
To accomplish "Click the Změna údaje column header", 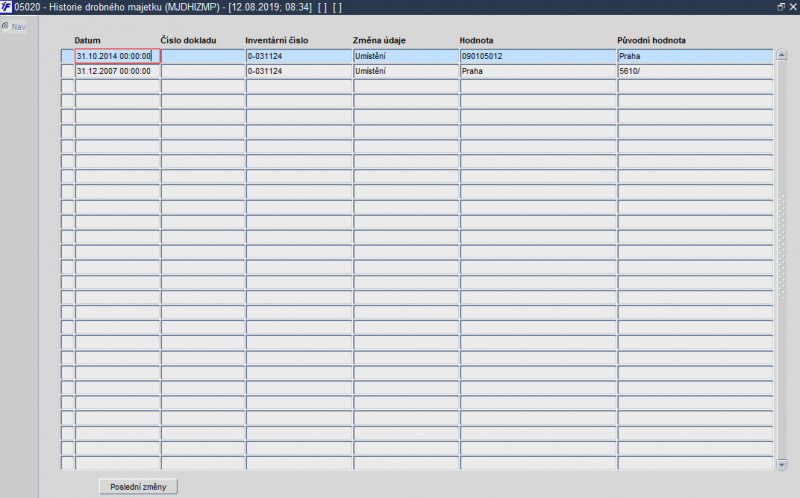I will tap(379, 40).
